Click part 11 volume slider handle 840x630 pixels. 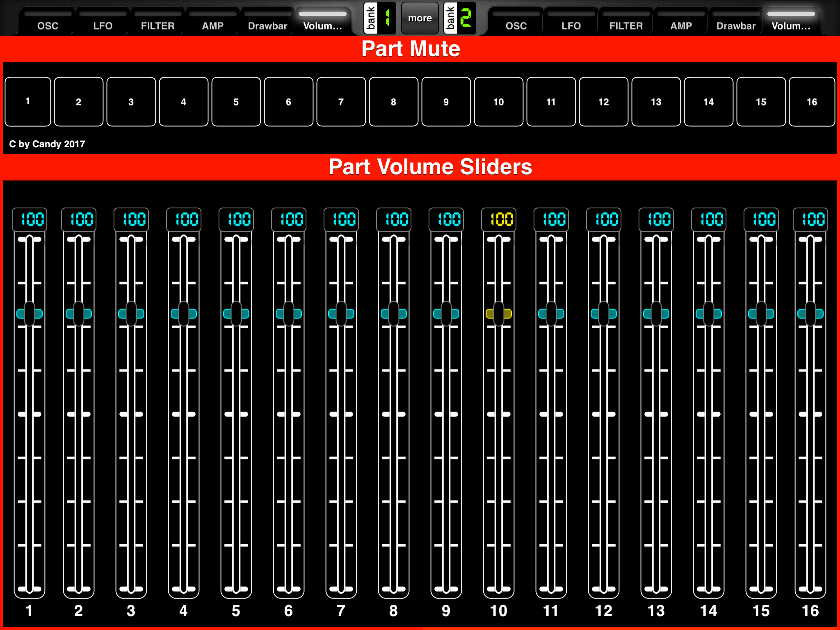pos(551,314)
